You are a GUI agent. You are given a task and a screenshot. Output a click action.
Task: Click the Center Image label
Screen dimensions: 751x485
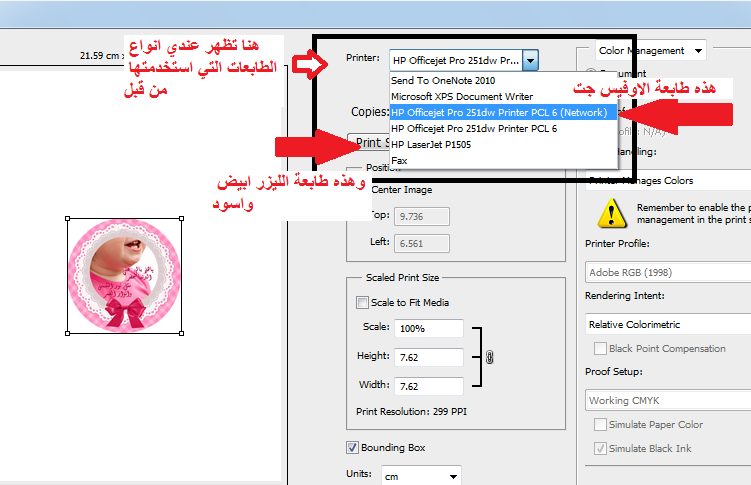click(x=402, y=190)
